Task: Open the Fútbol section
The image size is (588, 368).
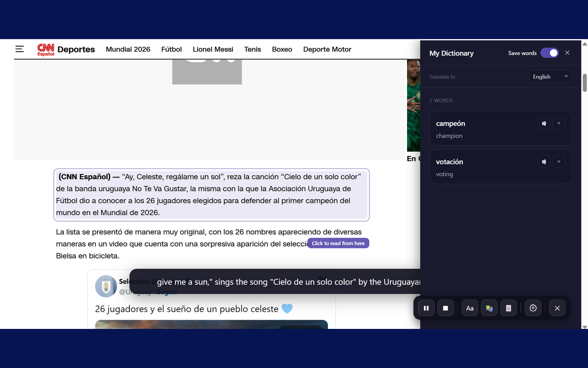Action: (171, 49)
